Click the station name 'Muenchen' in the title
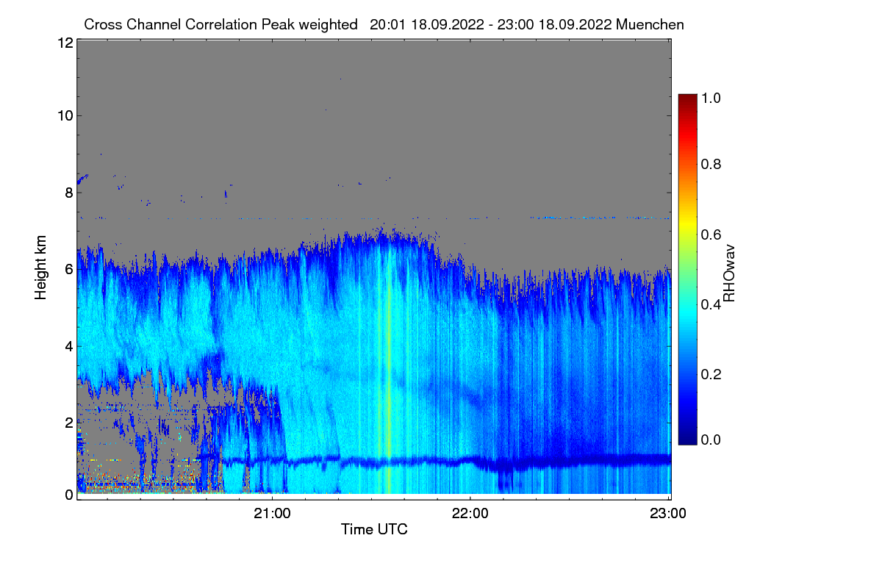The width and height of the screenshot is (882, 588). [650, 24]
